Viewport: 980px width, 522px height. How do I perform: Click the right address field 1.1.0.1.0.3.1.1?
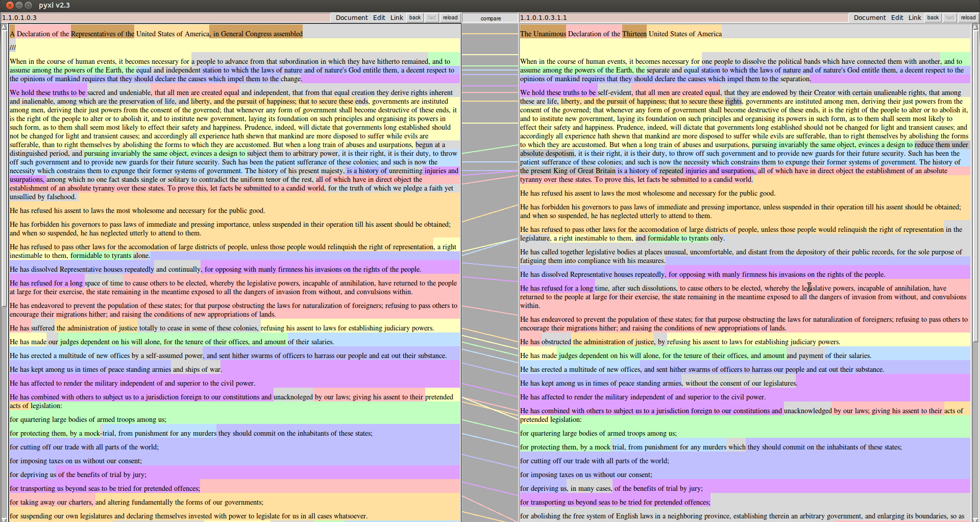pos(684,18)
